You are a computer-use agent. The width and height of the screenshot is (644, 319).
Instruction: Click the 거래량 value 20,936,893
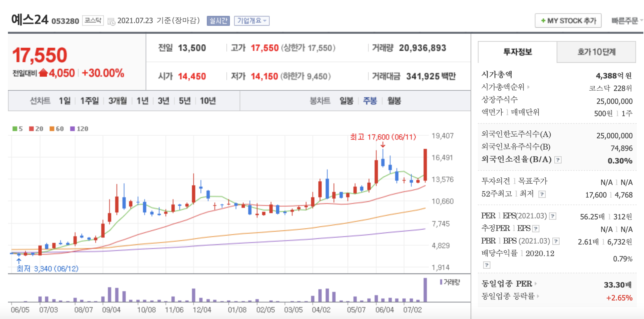click(423, 48)
